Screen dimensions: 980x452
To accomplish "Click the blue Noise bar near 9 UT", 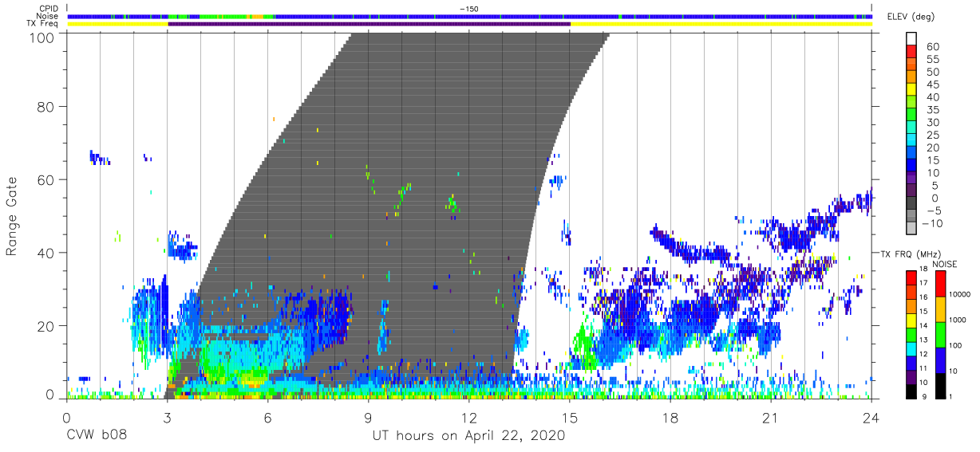I will click(x=369, y=16).
